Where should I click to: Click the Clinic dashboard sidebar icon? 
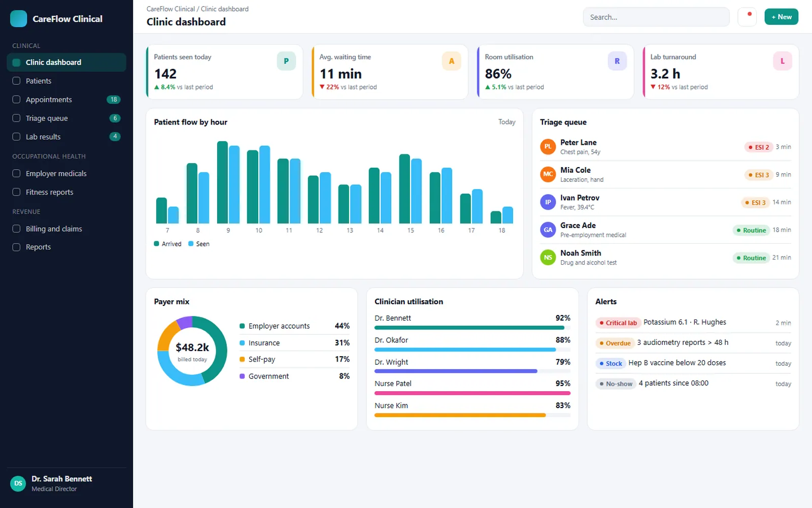pyautogui.click(x=16, y=62)
